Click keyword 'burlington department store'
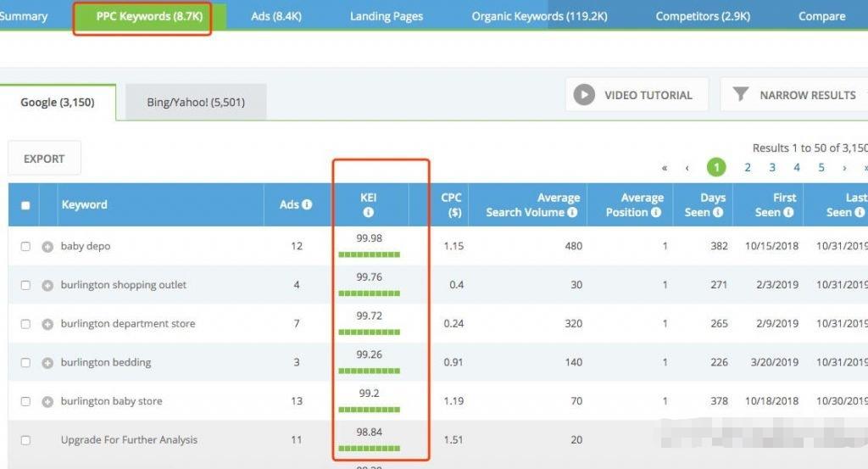This screenshot has width=868, height=469. [128, 323]
